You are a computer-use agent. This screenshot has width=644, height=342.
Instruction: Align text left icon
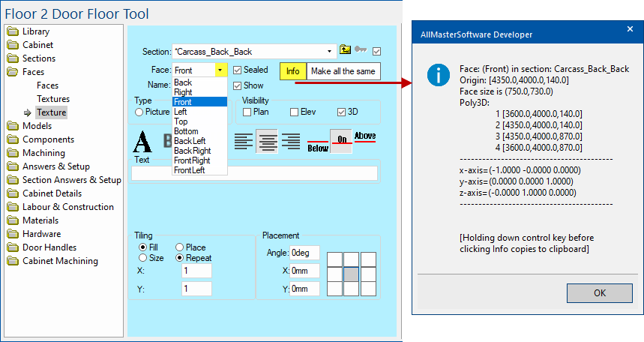(244, 142)
